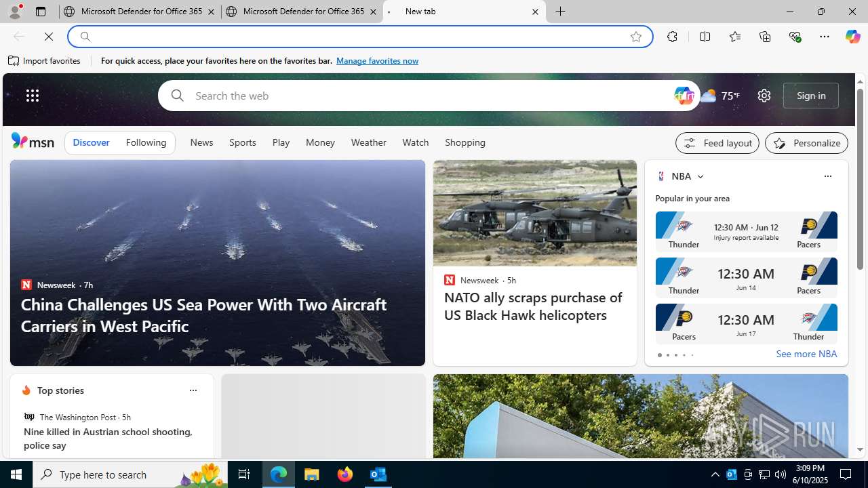868x488 pixels.
Task: Close the New tab tab
Action: click(535, 12)
